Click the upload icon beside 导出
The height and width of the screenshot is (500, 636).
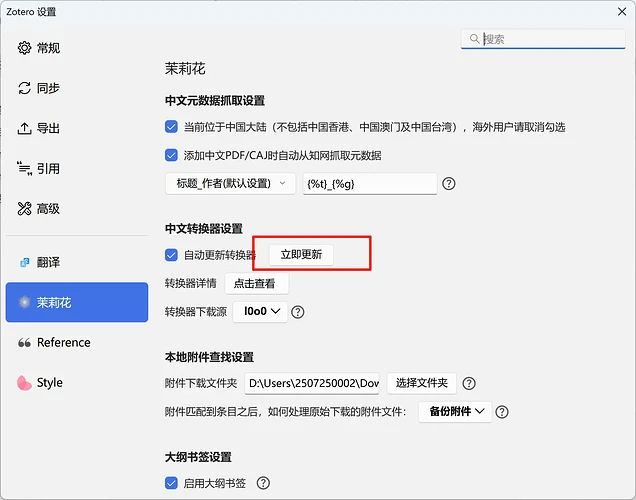[x=24, y=128]
